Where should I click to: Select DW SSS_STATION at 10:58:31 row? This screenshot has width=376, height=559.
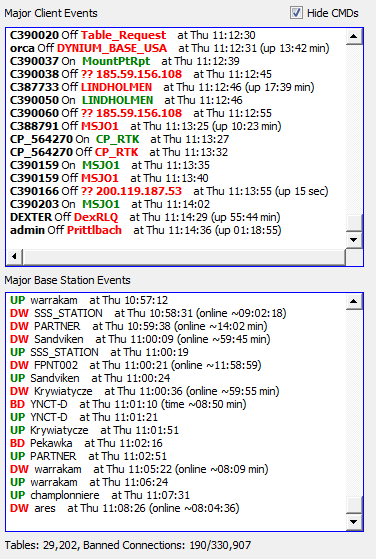(148, 313)
